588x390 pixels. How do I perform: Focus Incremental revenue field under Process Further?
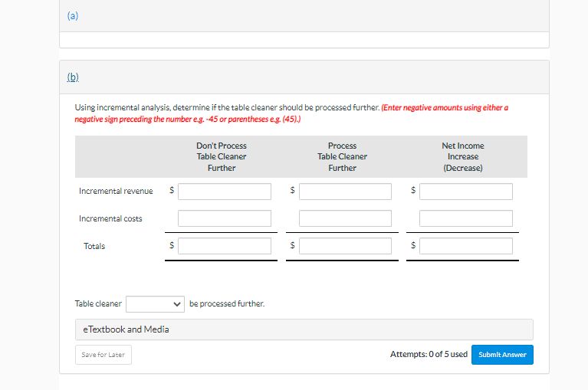pyautogui.click(x=346, y=192)
